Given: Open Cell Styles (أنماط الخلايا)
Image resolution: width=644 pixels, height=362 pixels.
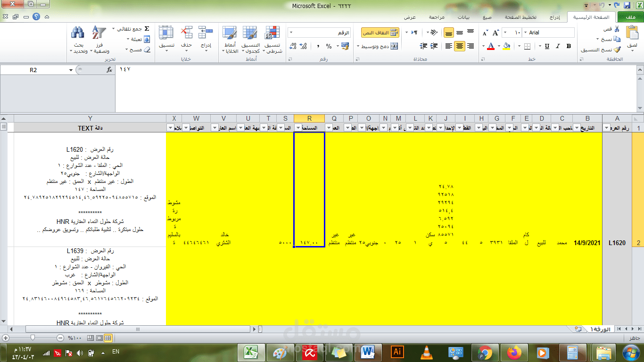Looking at the screenshot, I should [231, 40].
